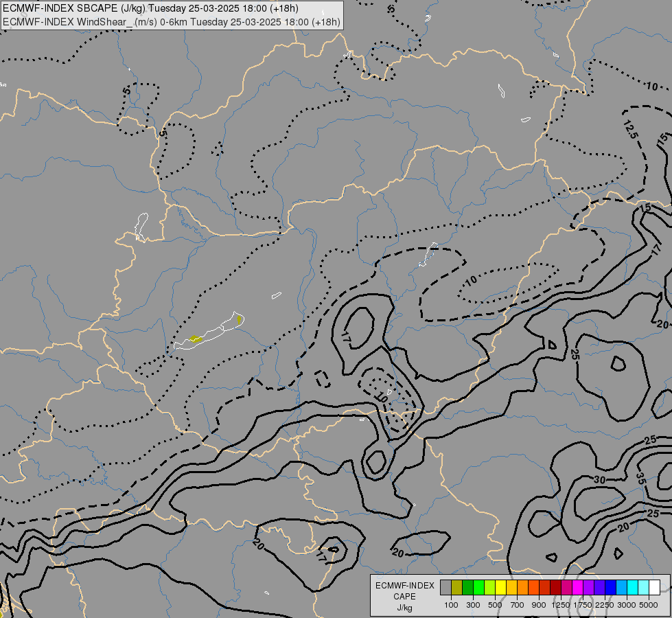Click the ECMWF-INDEX heading in the legend box
This screenshot has height=618, width=672.
[x=404, y=586]
